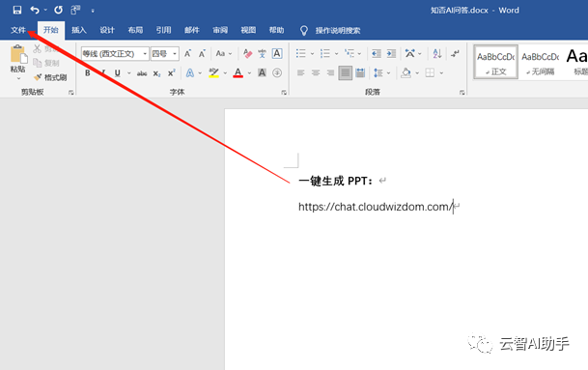Activate the 格式刷 format painter
The image size is (588, 370).
[x=50, y=77]
